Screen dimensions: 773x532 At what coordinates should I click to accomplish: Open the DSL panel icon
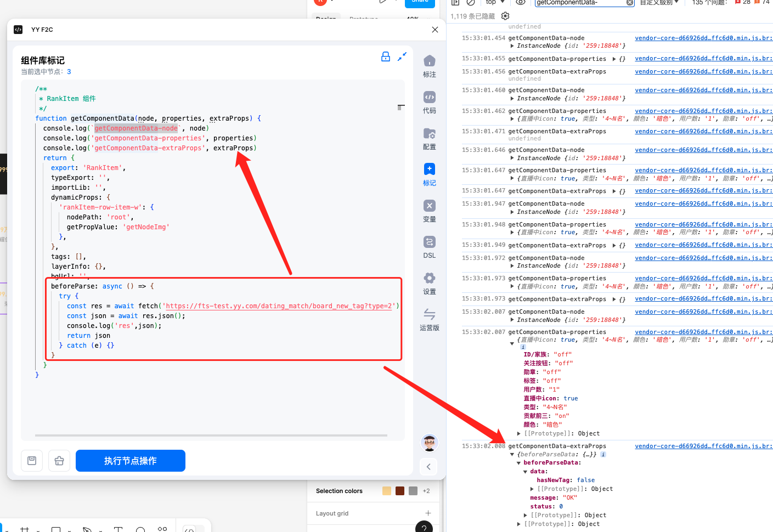[430, 242]
